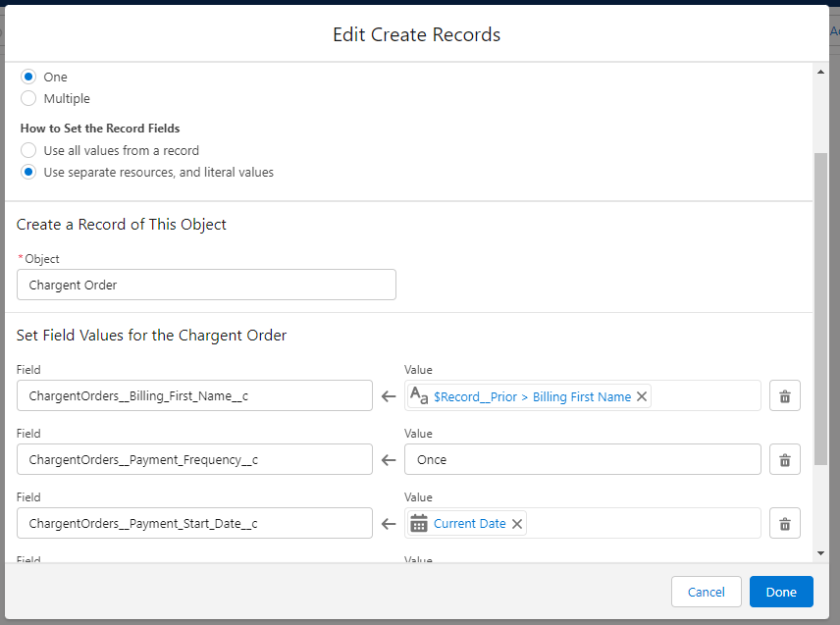The width and height of the screenshot is (840, 625).
Task: Open the value picker showing Once
Action: click(583, 459)
